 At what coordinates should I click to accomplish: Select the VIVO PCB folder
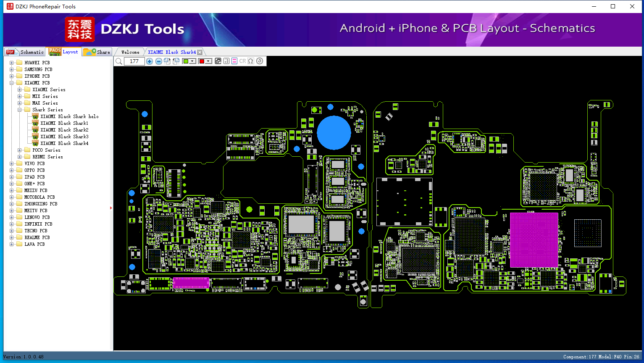tap(34, 163)
